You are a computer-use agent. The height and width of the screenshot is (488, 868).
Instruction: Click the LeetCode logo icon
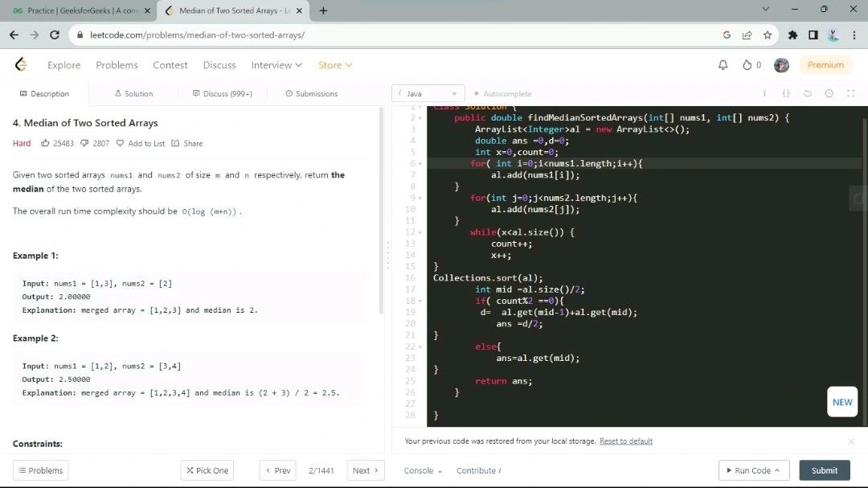(21, 65)
